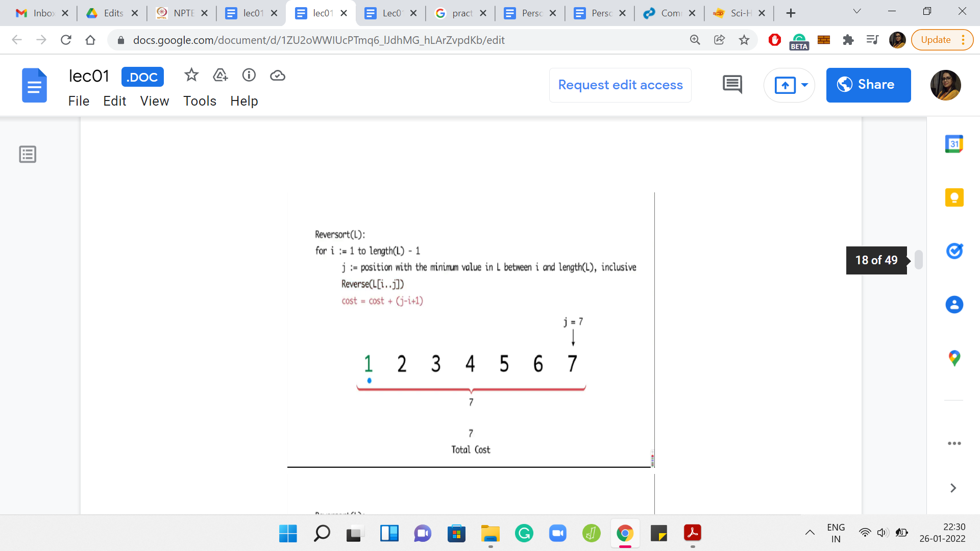Image resolution: width=980 pixels, height=551 pixels.
Task: Bookmark this page with star icon
Action: pyautogui.click(x=744, y=40)
